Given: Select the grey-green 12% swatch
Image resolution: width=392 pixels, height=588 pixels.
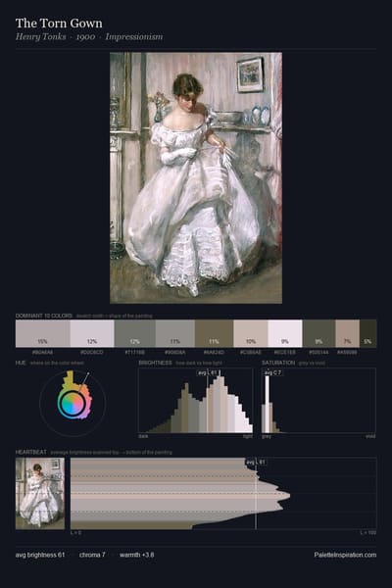Looking at the screenshot, I should coord(134,333).
